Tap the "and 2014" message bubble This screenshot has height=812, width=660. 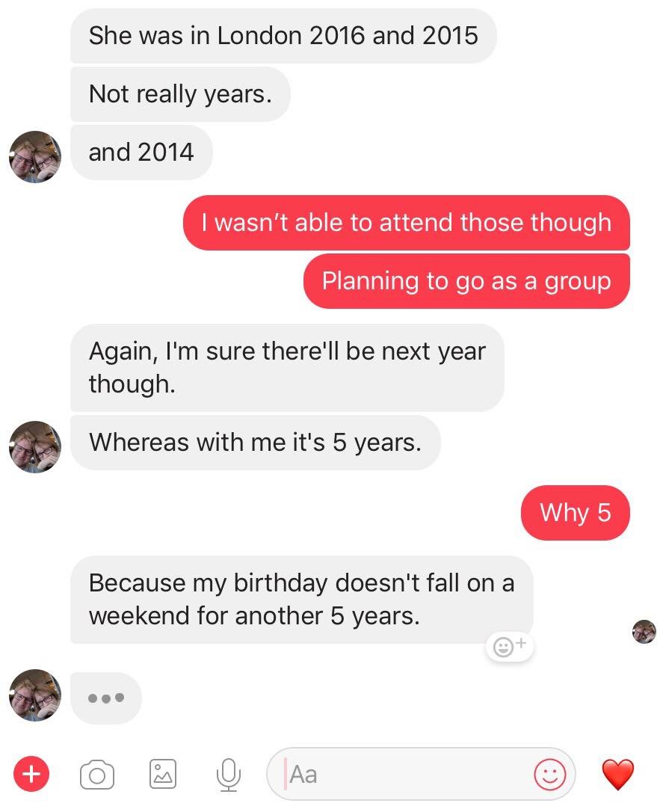(141, 153)
